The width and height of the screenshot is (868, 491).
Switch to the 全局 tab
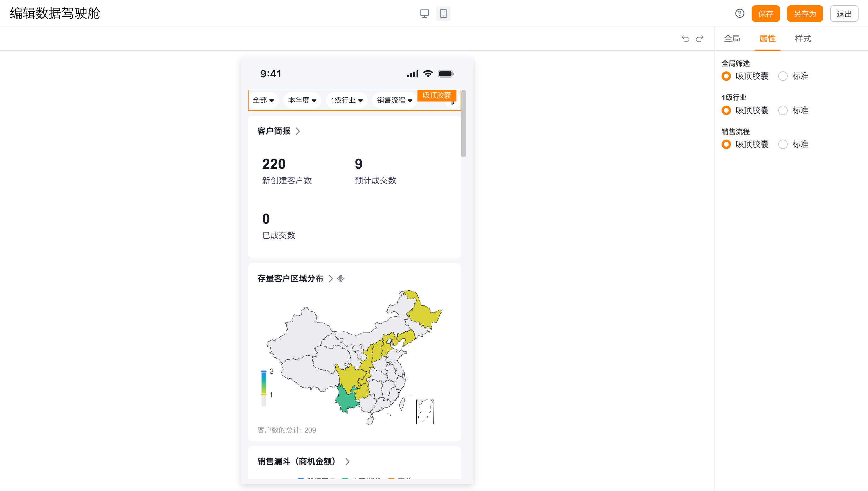point(732,39)
